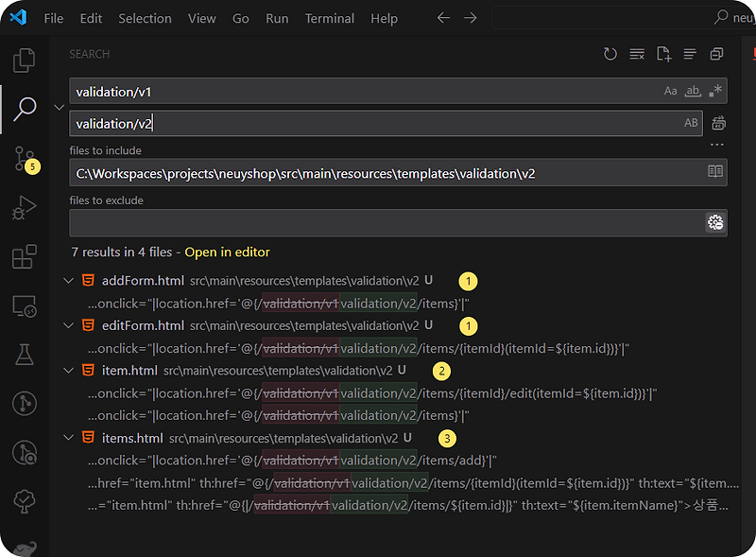This screenshot has width=756, height=557.
Task: Refresh the search results
Action: [x=610, y=54]
